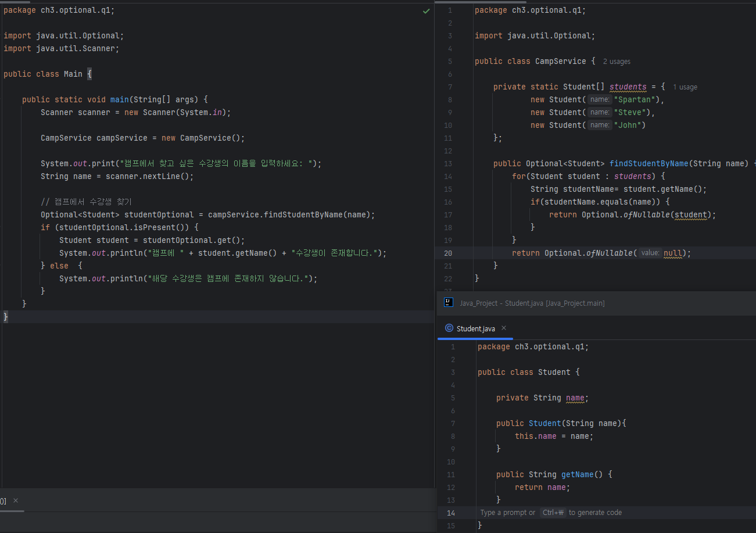756x533 pixels.
Task: Close the Student.java tab
Action: (x=504, y=328)
